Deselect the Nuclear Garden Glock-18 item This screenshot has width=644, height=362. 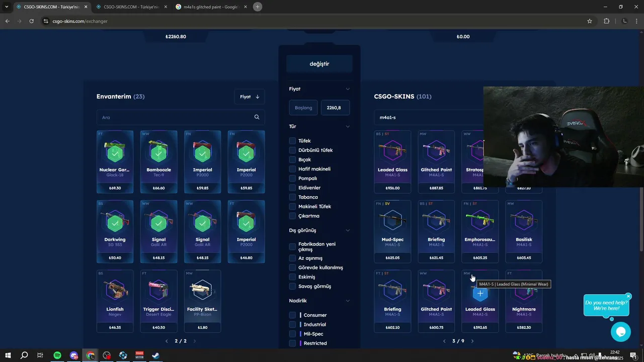pos(115,162)
